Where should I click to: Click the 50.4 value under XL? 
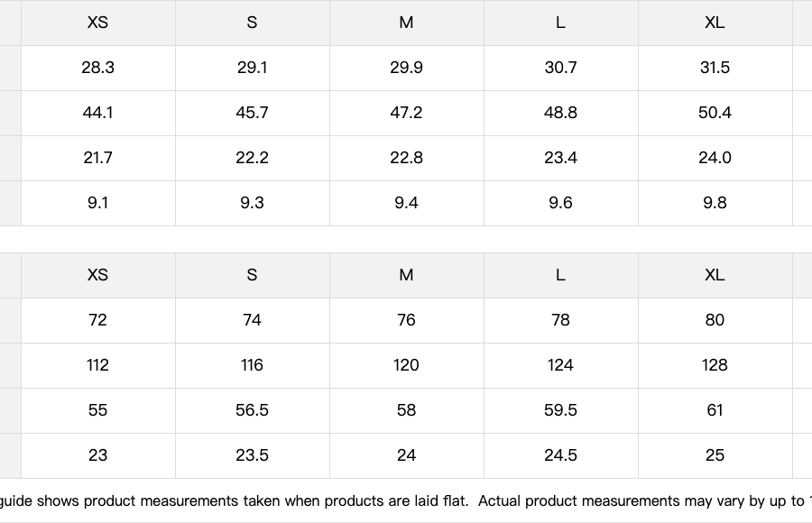pos(715,113)
